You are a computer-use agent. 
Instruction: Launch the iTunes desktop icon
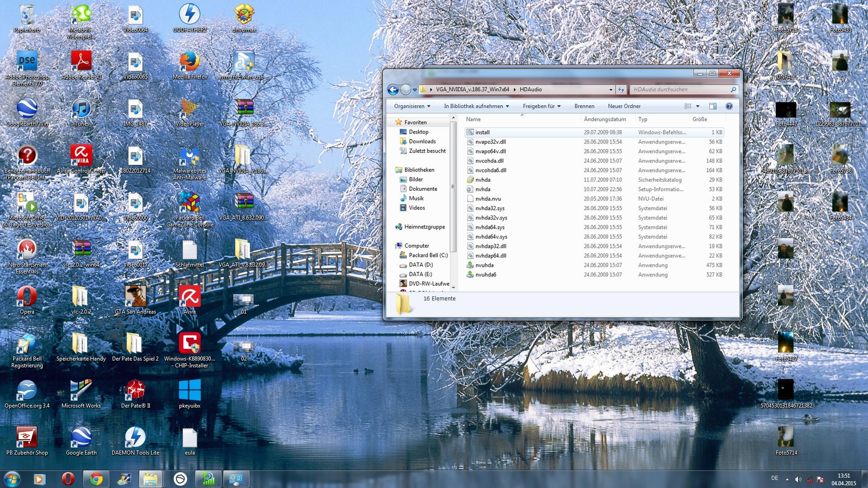pos(81,112)
